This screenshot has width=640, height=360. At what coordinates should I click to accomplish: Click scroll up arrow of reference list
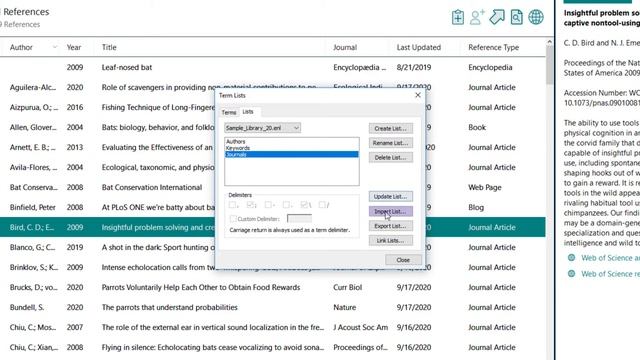click(549, 42)
